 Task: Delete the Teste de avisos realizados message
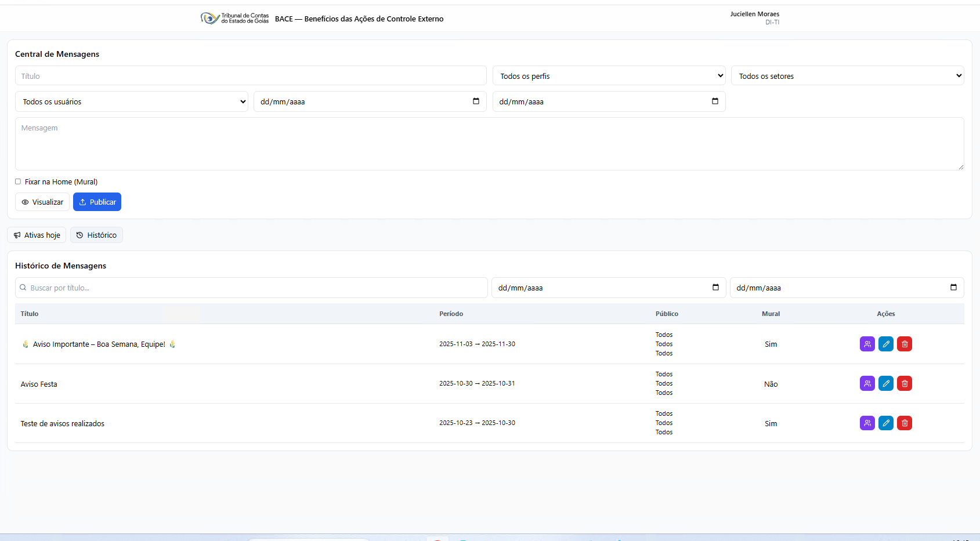[904, 423]
